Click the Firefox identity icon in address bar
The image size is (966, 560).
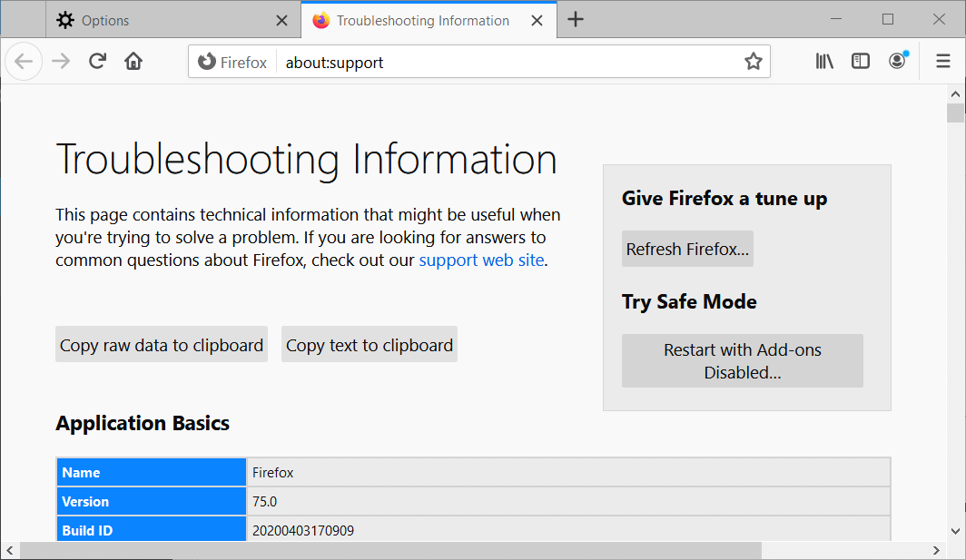pyautogui.click(x=207, y=62)
